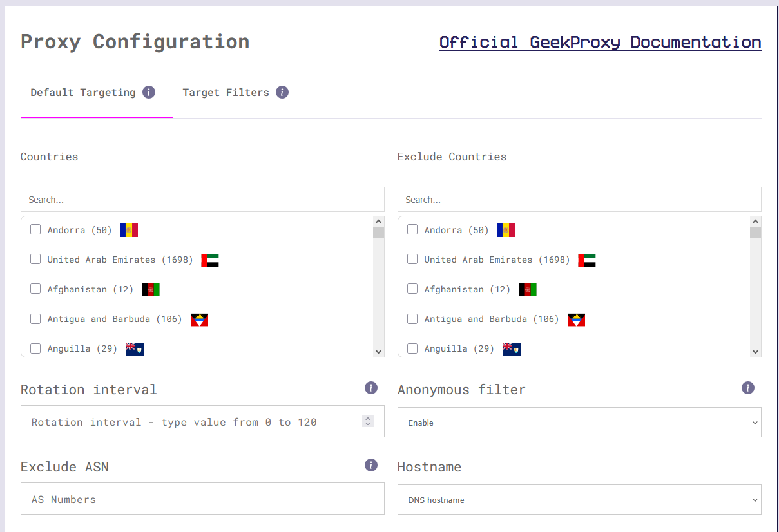Open the Anonymous filter dropdown
Screen dimensions: 779x532
tap(579, 422)
